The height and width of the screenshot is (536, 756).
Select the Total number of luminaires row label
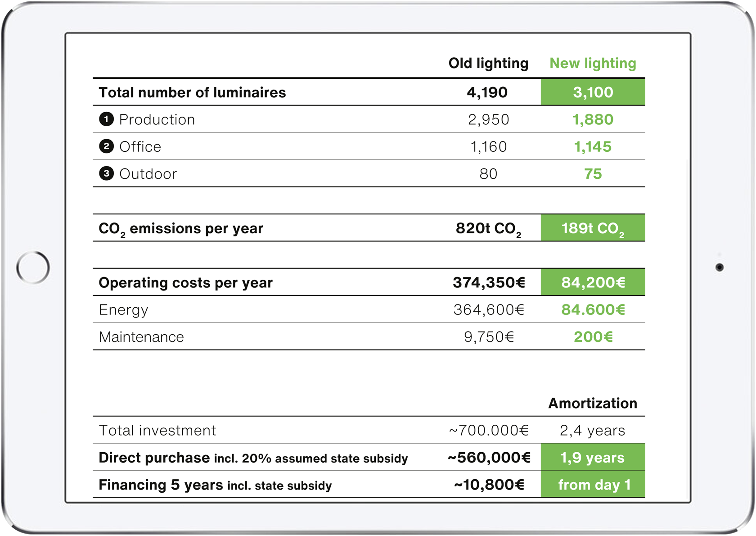192,92
